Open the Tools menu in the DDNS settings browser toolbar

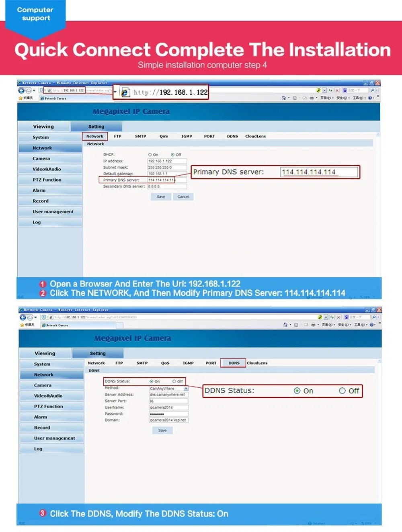[360, 324]
